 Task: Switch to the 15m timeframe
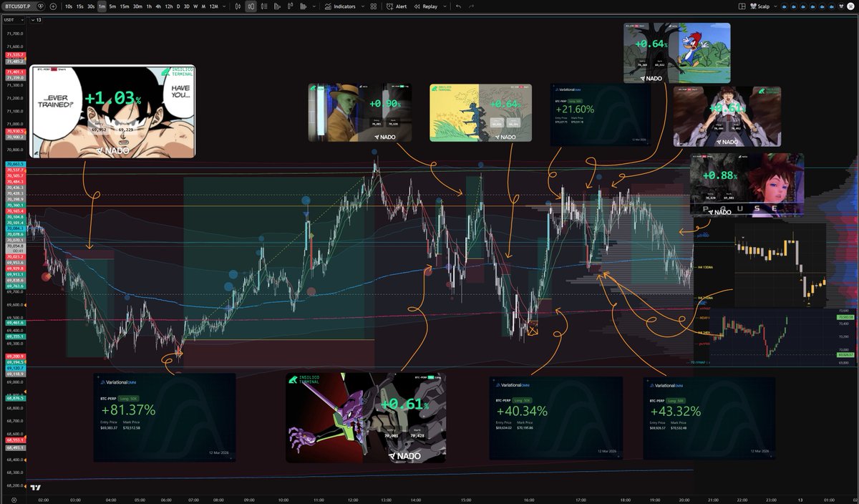[x=125, y=6]
